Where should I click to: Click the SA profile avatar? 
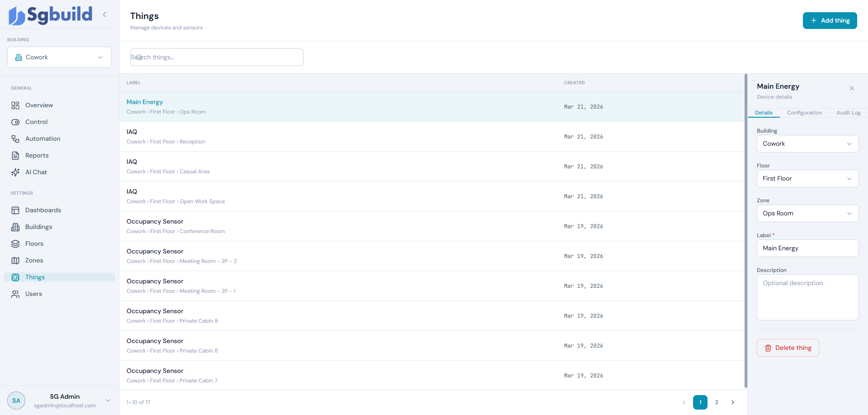click(x=16, y=401)
